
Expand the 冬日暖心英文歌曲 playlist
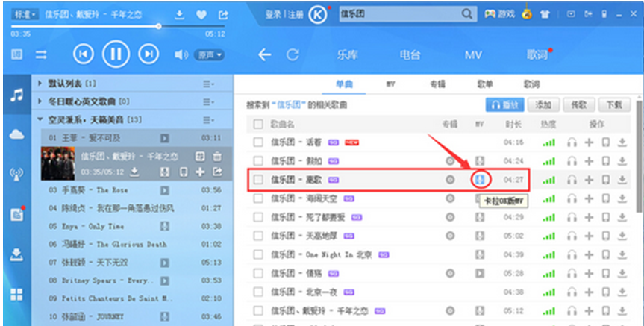(40, 101)
